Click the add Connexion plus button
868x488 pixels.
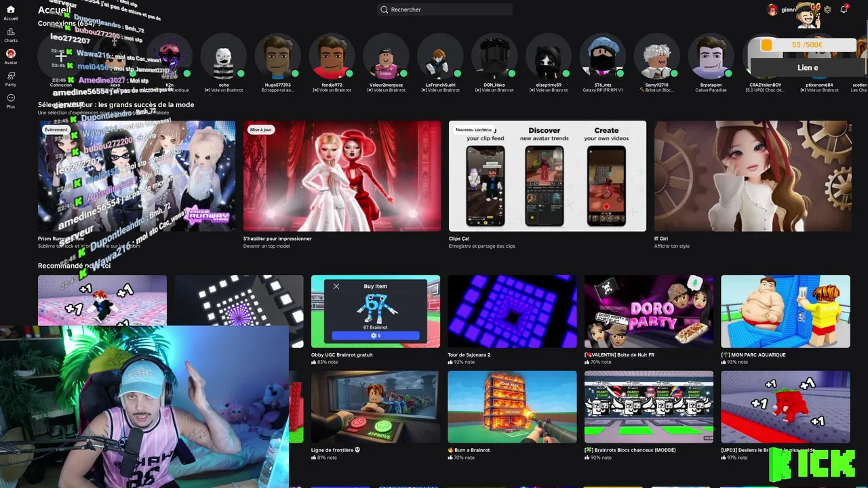[x=60, y=57]
